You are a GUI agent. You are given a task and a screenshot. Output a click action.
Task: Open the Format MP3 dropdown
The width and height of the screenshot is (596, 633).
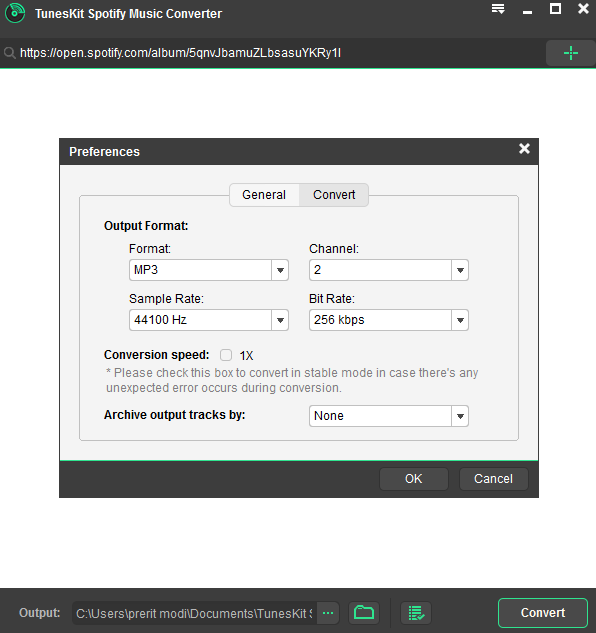(209, 270)
